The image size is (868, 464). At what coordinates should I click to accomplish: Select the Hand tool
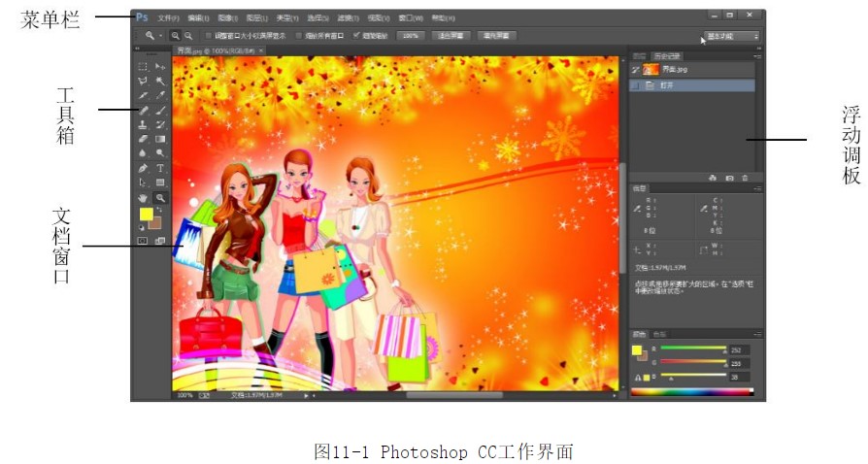pos(143,197)
